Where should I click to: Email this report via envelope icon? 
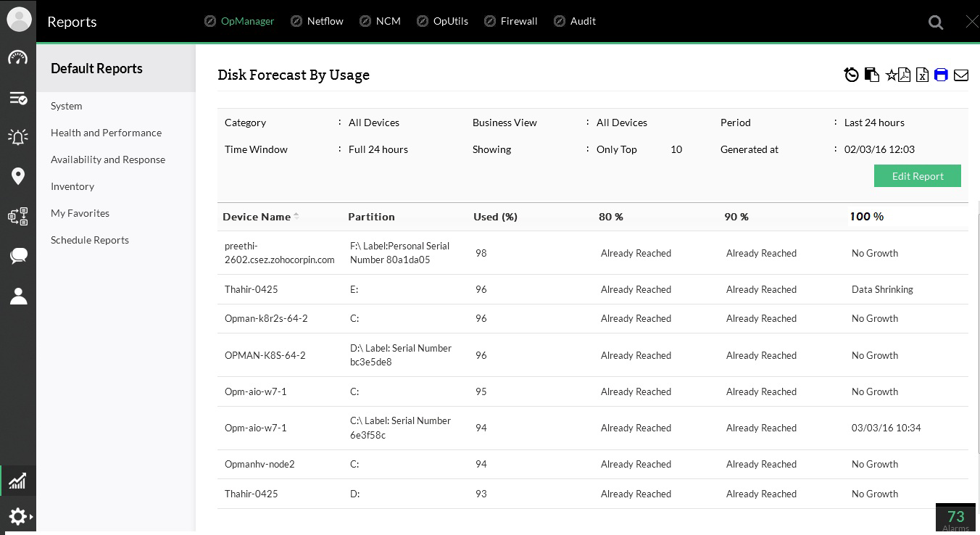point(961,75)
